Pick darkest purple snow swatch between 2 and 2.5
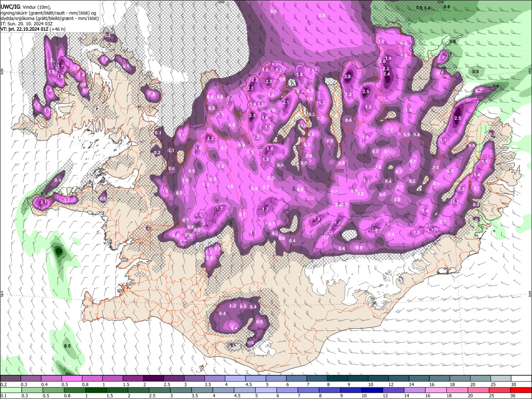Screen dimensions: 532x399 [x=153, y=378]
